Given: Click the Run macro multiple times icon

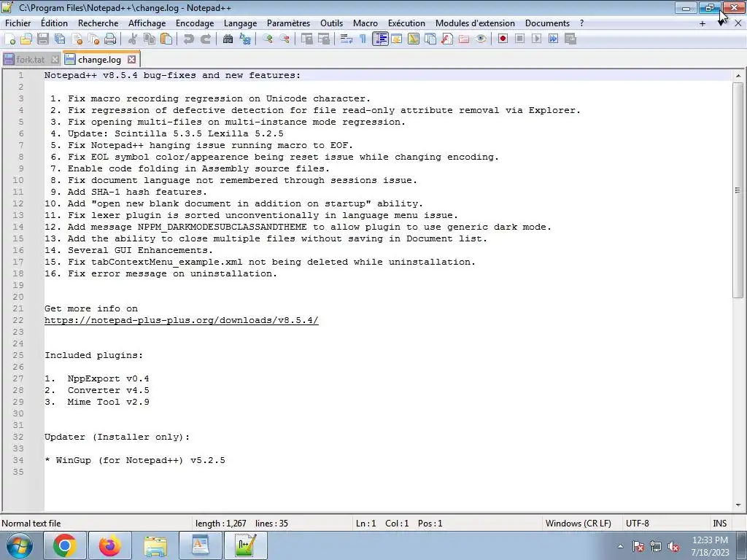Looking at the screenshot, I should [553, 39].
